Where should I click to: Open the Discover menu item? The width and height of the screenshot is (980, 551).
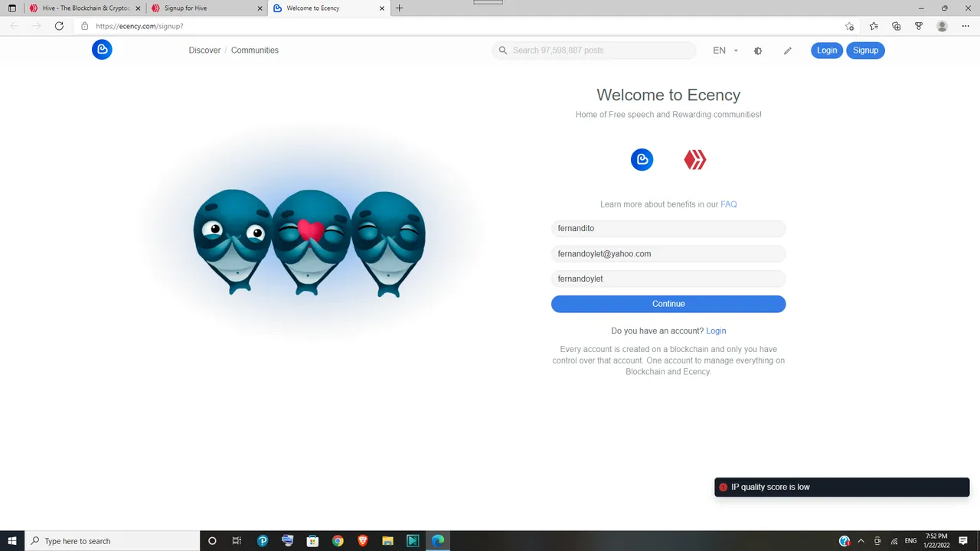[204, 51]
